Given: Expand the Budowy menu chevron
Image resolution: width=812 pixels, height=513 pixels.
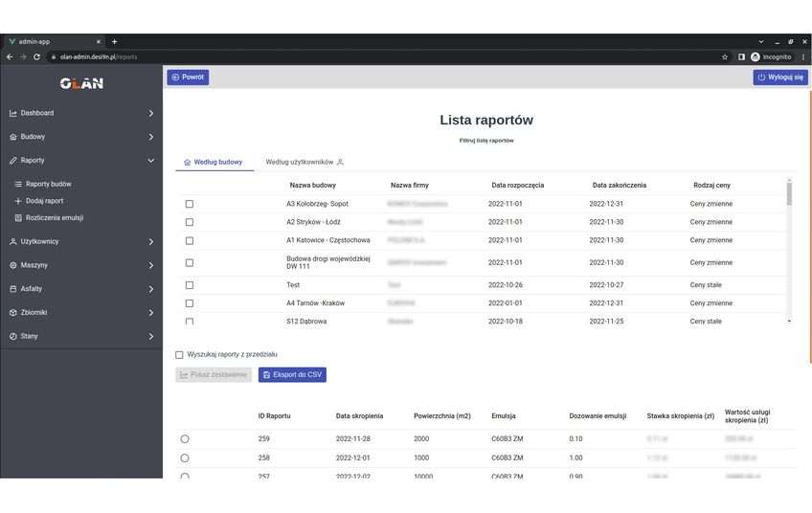Looking at the screenshot, I should tap(150, 137).
